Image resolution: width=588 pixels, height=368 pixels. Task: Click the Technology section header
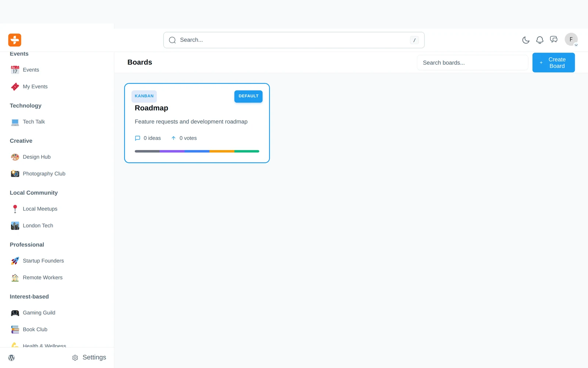(x=26, y=106)
